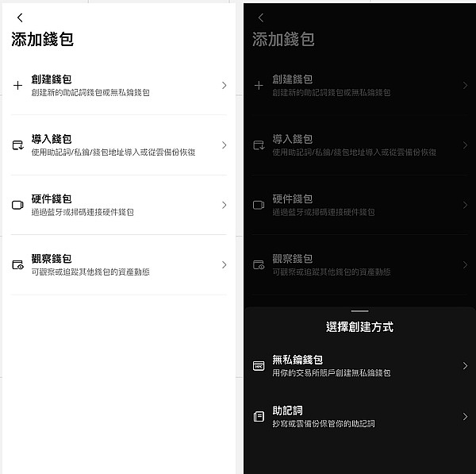
Task: Click the plus icon for 創建錢包
Action: (17, 86)
